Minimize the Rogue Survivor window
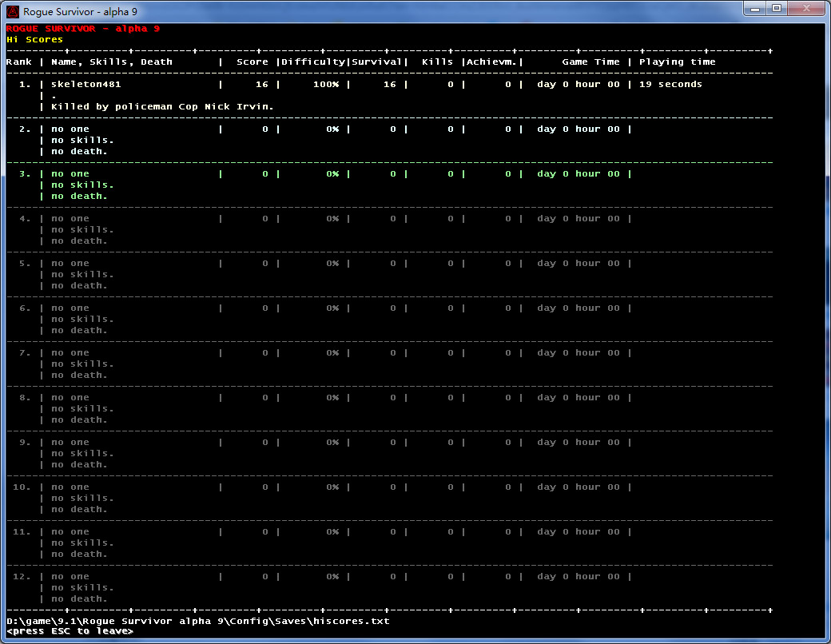 pyautogui.click(x=755, y=8)
